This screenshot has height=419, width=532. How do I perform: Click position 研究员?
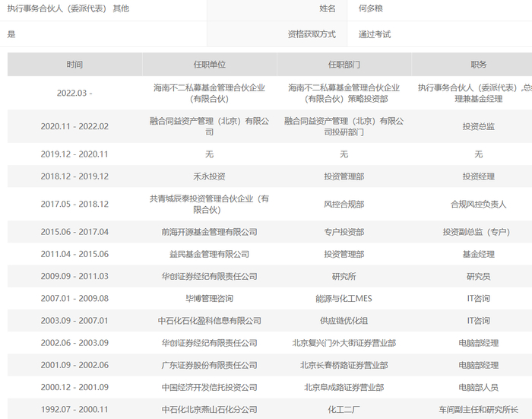click(478, 276)
